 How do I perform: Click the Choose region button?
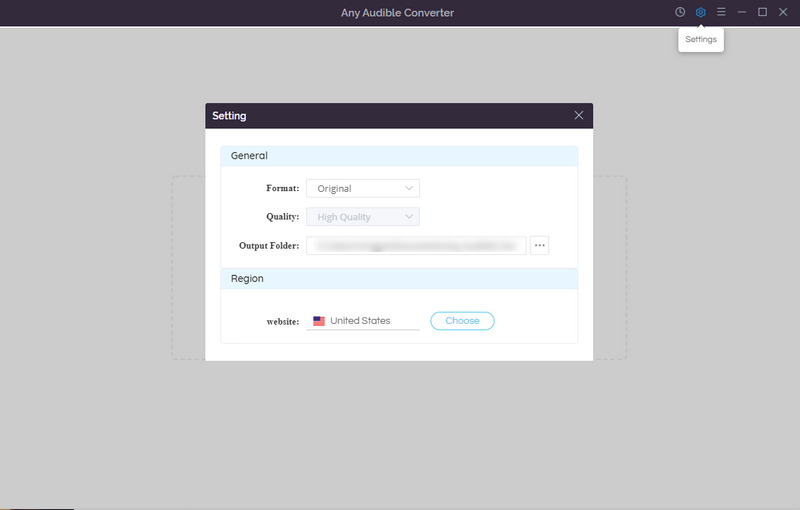[x=462, y=321]
